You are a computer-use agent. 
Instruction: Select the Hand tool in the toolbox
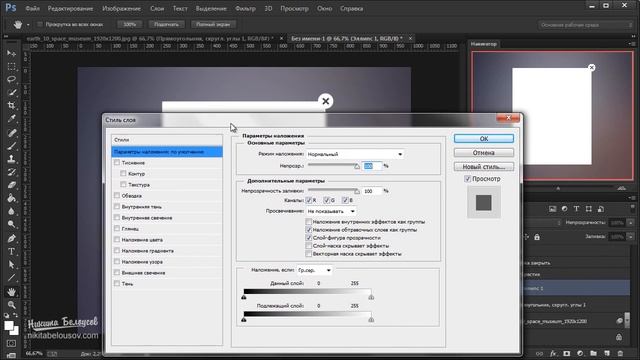[11, 291]
